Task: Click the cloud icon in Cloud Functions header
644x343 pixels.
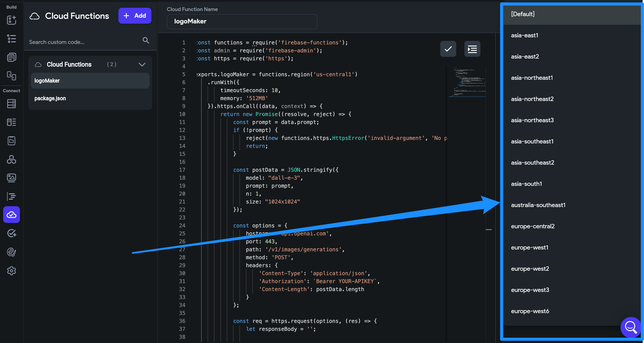Action: pyautogui.click(x=35, y=16)
